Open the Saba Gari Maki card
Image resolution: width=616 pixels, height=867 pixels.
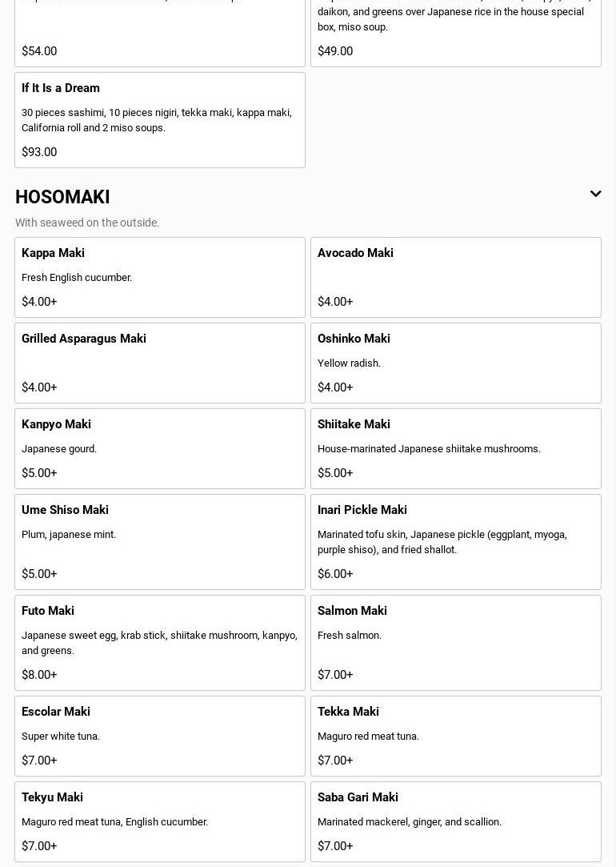(455, 821)
